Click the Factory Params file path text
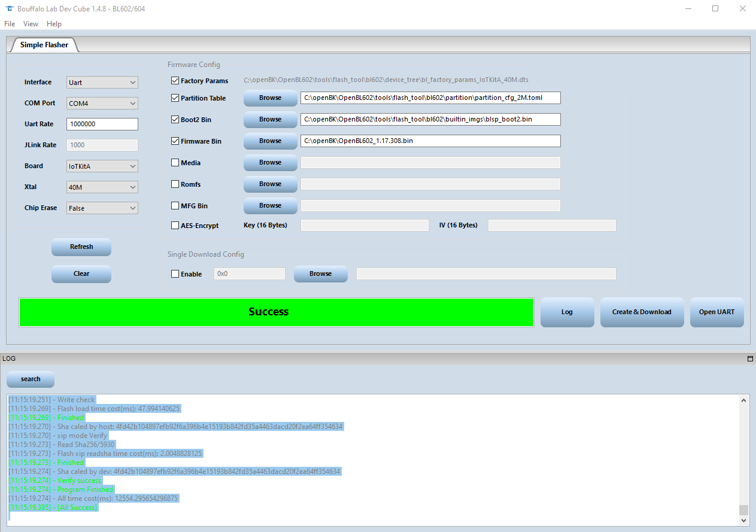Screen dimensions: 756x532 pyautogui.click(x=386, y=80)
